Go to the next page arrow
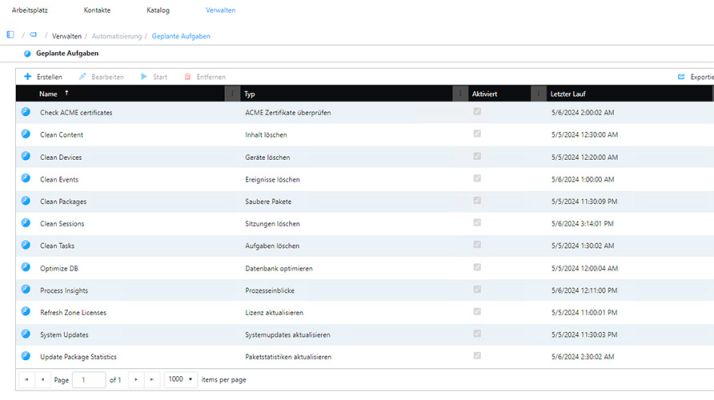The width and height of the screenshot is (714, 400). point(136,379)
